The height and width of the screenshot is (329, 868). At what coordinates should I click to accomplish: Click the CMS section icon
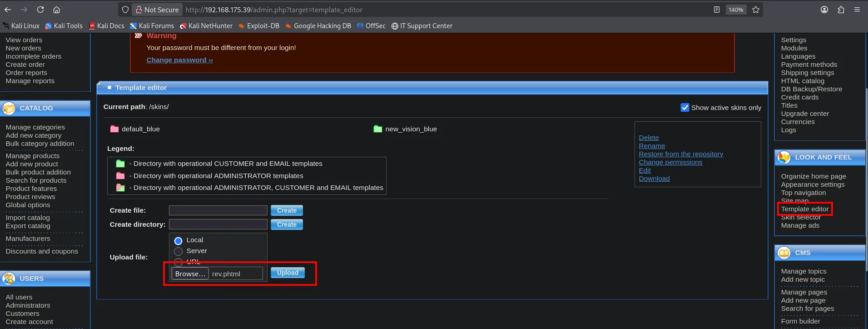tap(784, 253)
